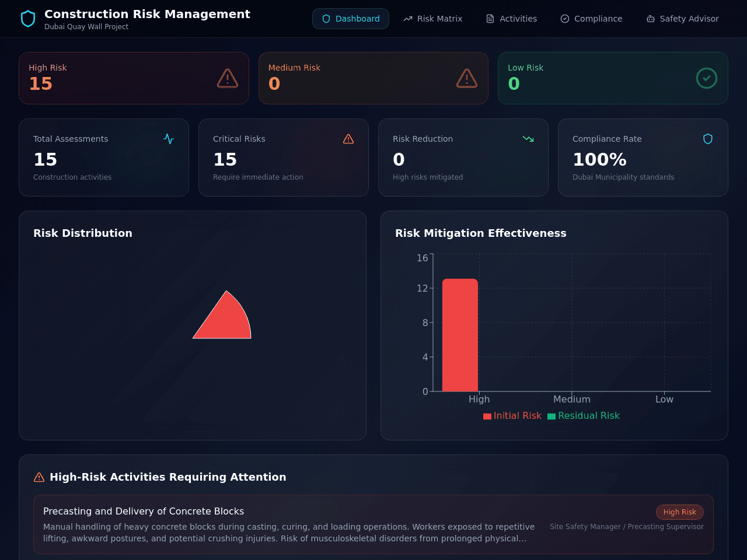The image size is (747, 560).
Task: Toggle the Residual Risk legend swatch
Action: click(551, 416)
